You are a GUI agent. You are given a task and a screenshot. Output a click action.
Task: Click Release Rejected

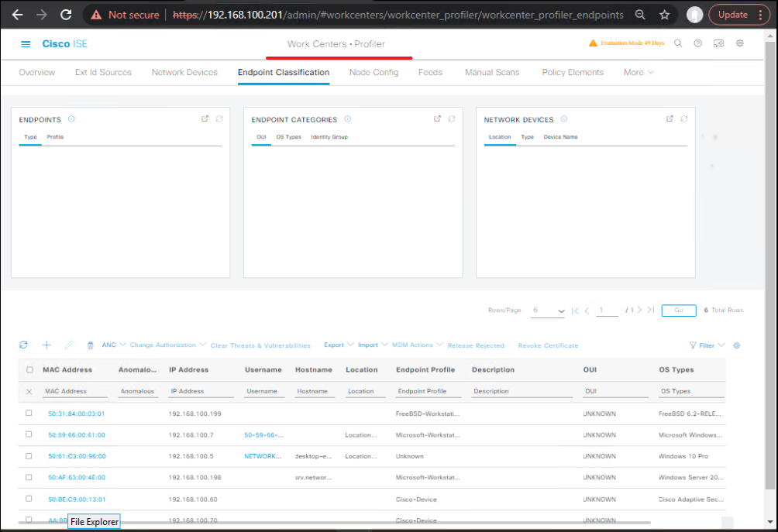pyautogui.click(x=476, y=345)
